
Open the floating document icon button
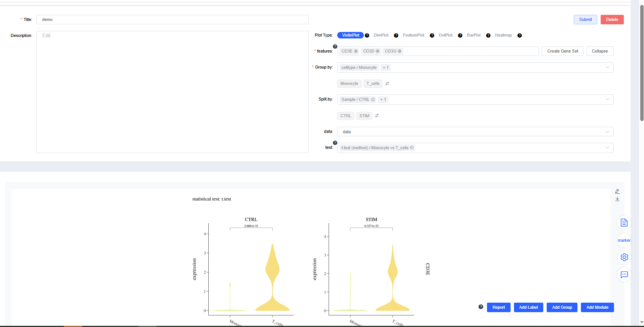click(624, 223)
